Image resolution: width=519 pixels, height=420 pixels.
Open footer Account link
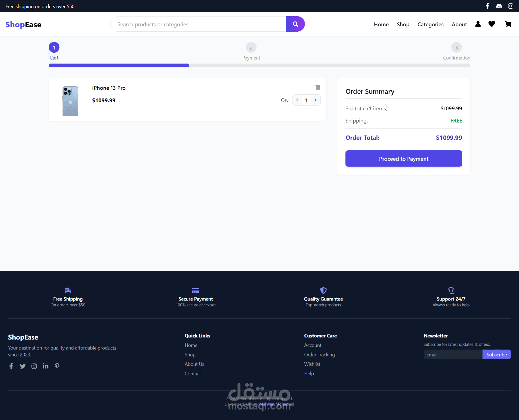313,345
